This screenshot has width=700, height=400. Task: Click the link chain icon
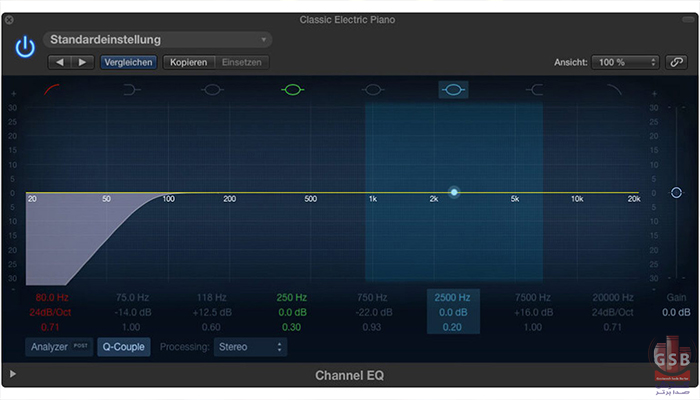pyautogui.click(x=677, y=62)
